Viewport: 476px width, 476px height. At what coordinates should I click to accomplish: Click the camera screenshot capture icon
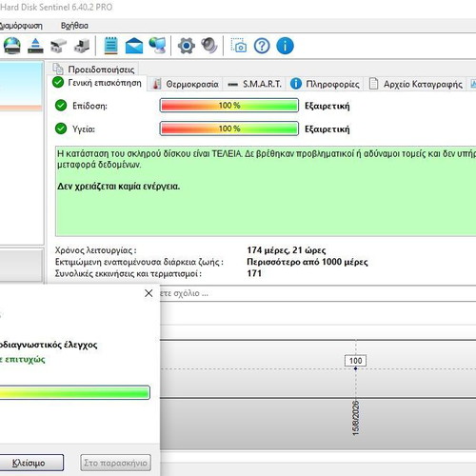(x=239, y=46)
